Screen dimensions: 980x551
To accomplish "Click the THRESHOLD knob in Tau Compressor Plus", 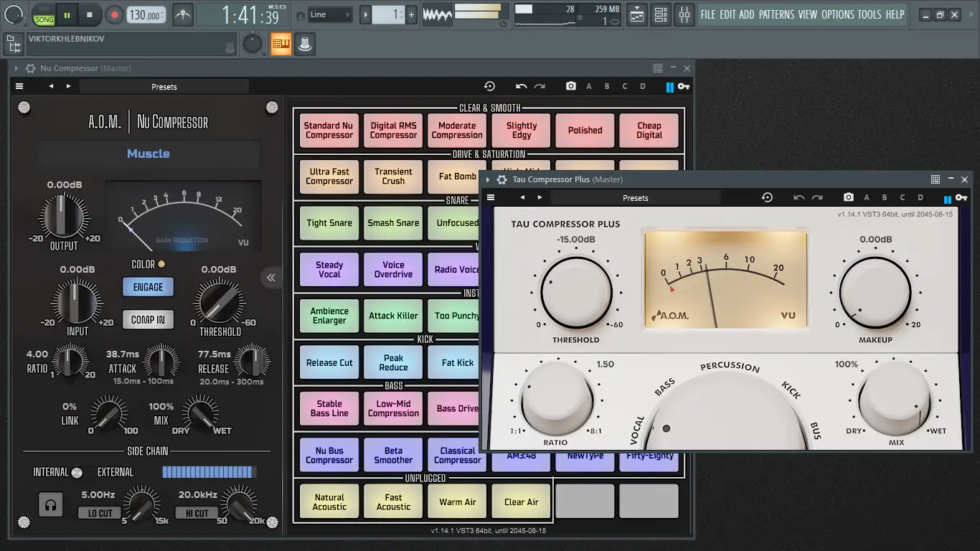I will point(576,293).
